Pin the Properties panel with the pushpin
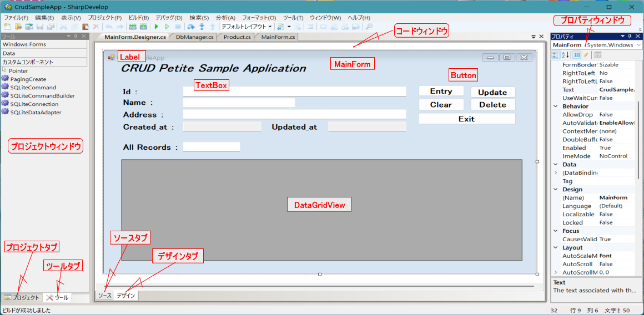The height and width of the screenshot is (315, 644). click(630, 36)
